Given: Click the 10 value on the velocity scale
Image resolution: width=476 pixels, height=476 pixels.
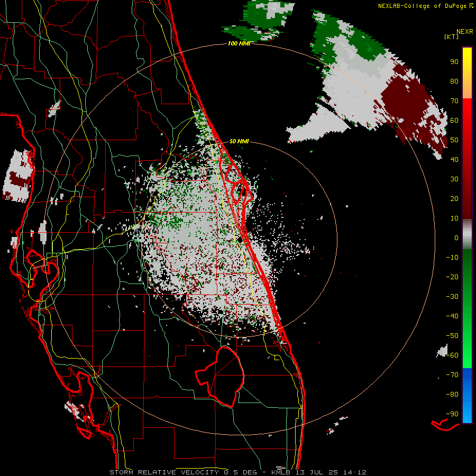Looking at the screenshot, I should (454, 218).
